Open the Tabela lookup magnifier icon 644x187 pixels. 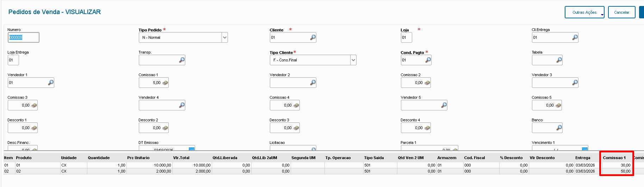click(x=559, y=60)
